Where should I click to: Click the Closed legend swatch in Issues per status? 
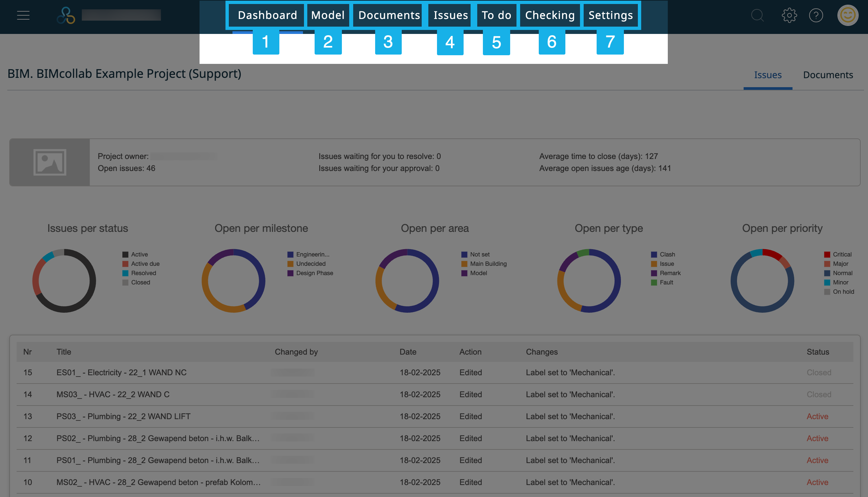(x=125, y=282)
